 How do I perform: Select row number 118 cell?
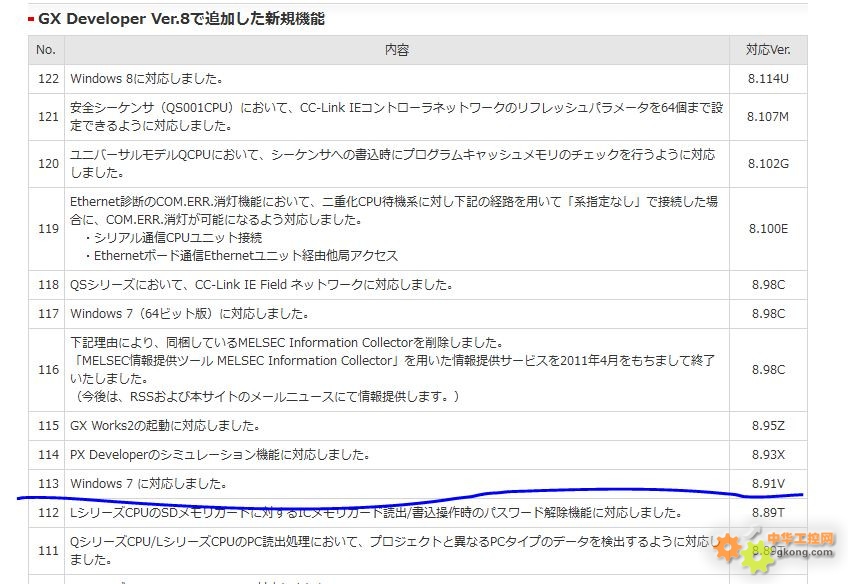pos(48,285)
